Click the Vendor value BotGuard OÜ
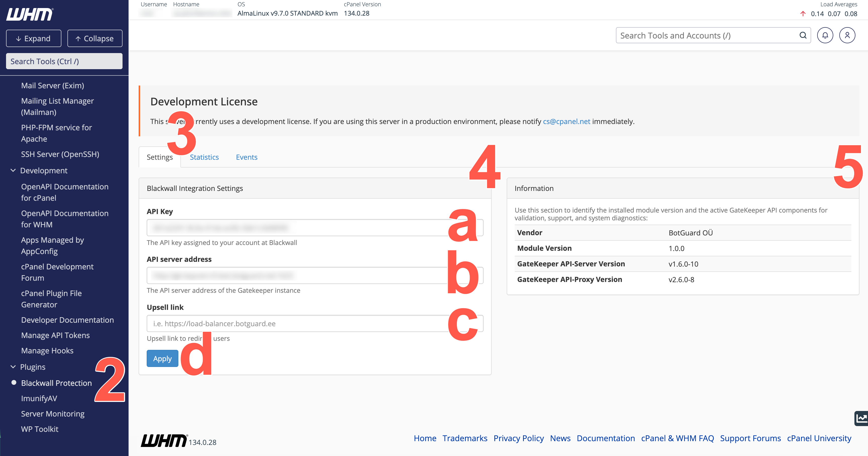868x456 pixels. 691,233
